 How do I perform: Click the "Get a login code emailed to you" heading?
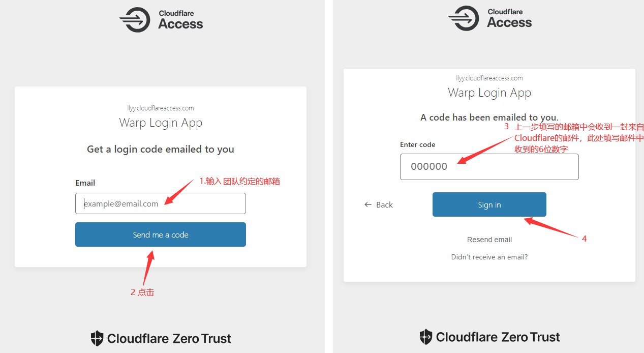161,149
